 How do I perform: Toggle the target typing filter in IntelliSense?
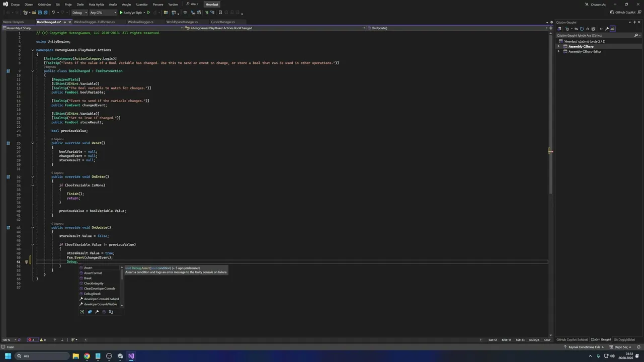[x=83, y=312]
